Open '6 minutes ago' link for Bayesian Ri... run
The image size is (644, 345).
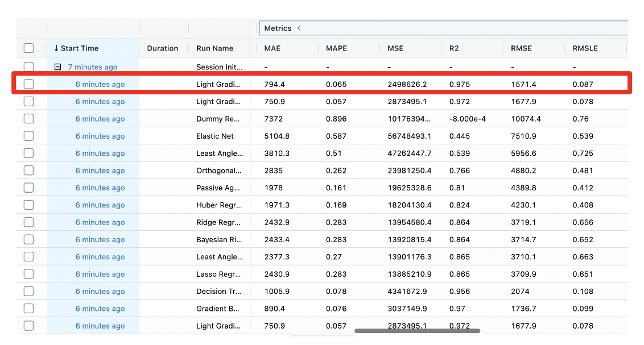click(x=100, y=239)
